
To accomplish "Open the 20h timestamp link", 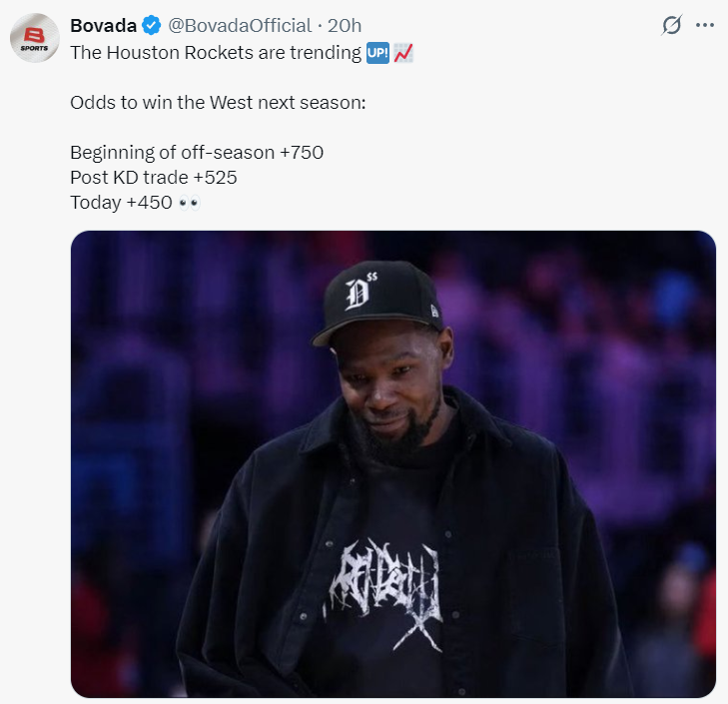I will point(345,26).
